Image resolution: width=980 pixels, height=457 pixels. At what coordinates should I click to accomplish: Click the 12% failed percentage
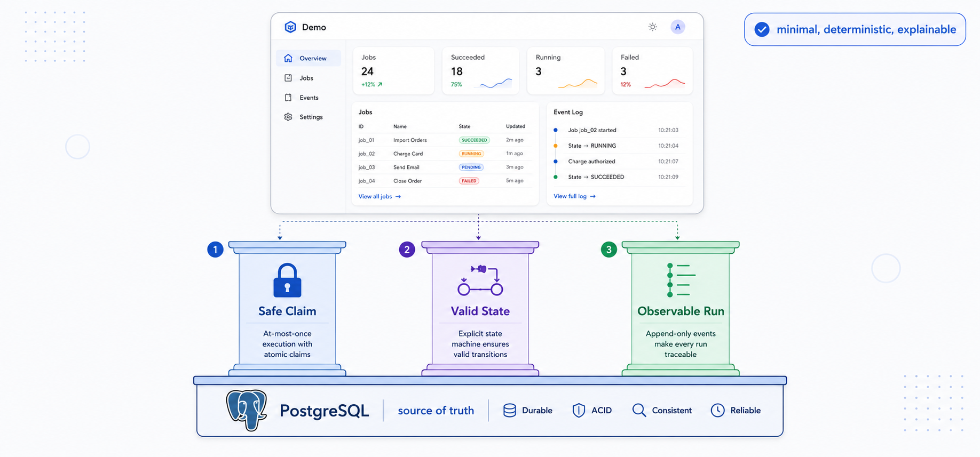pyautogui.click(x=626, y=84)
